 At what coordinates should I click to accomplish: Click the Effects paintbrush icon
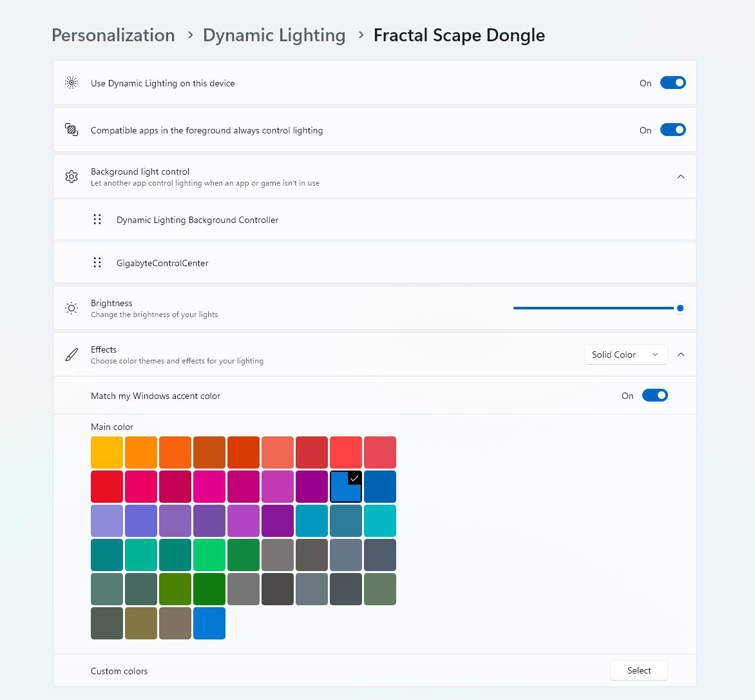pyautogui.click(x=72, y=355)
